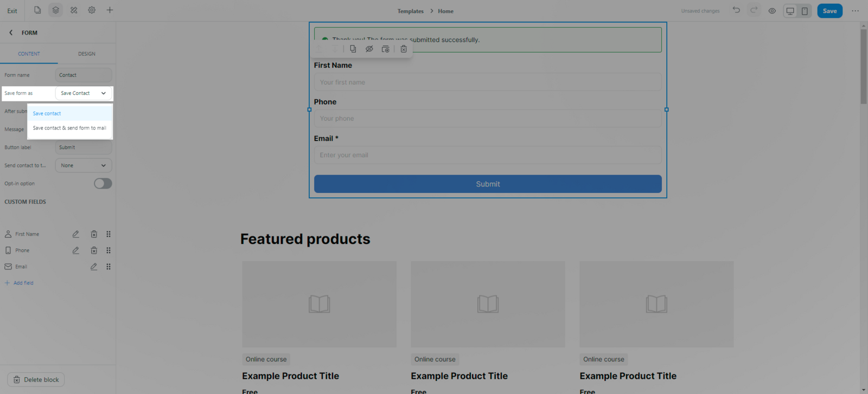Image resolution: width=868 pixels, height=394 pixels.
Task: Click the Button label input field
Action: (x=84, y=147)
